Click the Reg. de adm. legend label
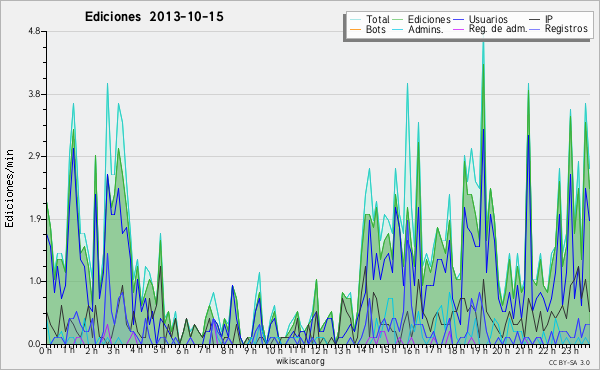The width and height of the screenshot is (600, 370). point(498,29)
